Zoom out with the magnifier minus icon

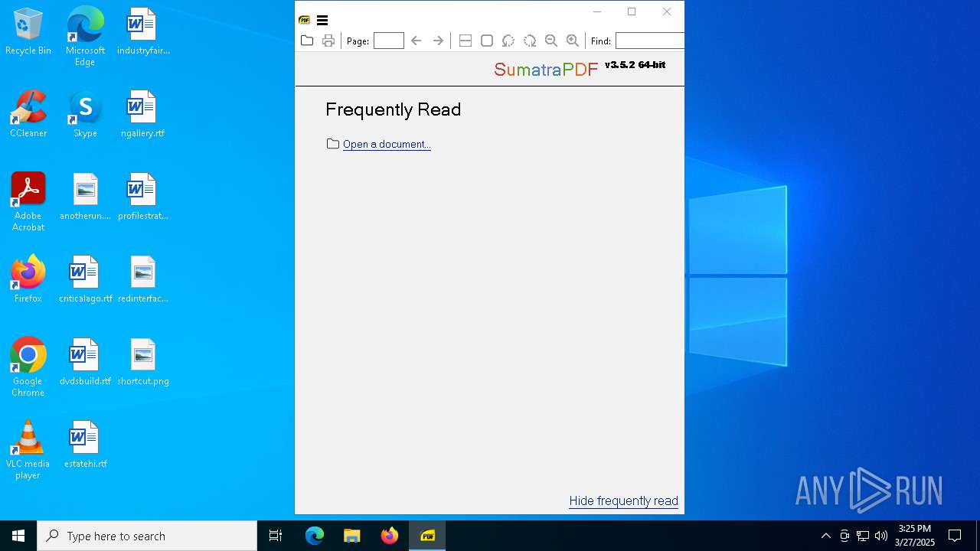pos(551,41)
